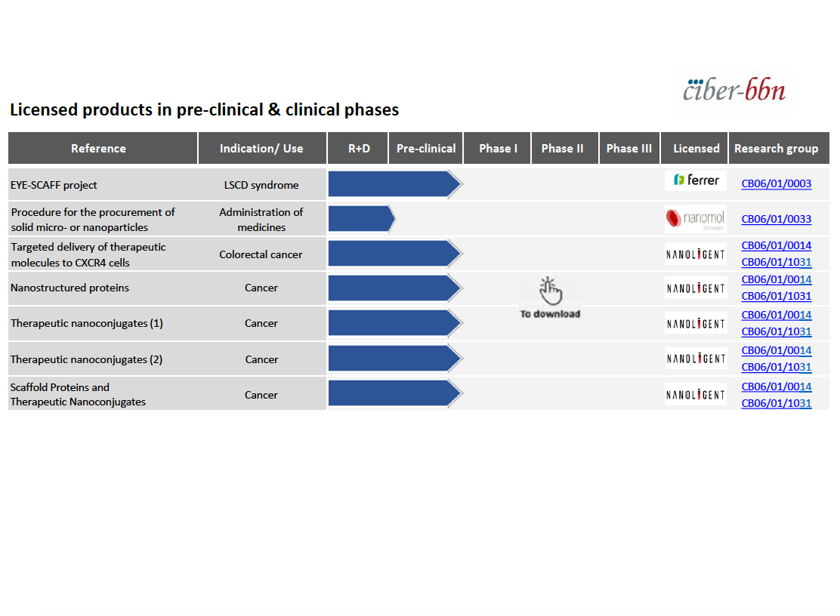Open CB06/01/1031 link in Scaffold Proteins row
The height and width of the screenshot is (616, 840).
(x=777, y=403)
